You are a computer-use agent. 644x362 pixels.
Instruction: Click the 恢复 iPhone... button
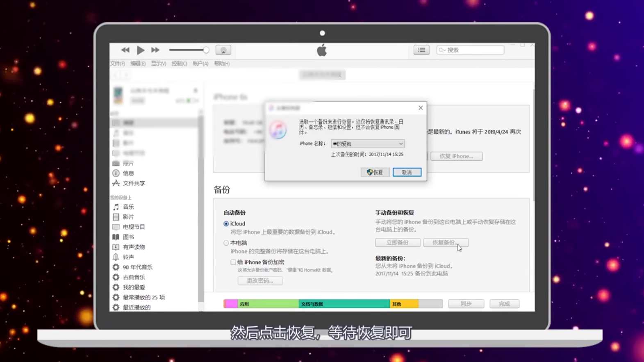[456, 156]
